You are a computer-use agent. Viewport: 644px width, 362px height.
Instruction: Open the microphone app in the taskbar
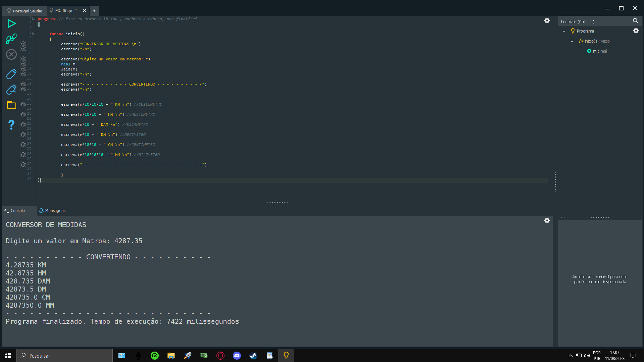pos(138,356)
